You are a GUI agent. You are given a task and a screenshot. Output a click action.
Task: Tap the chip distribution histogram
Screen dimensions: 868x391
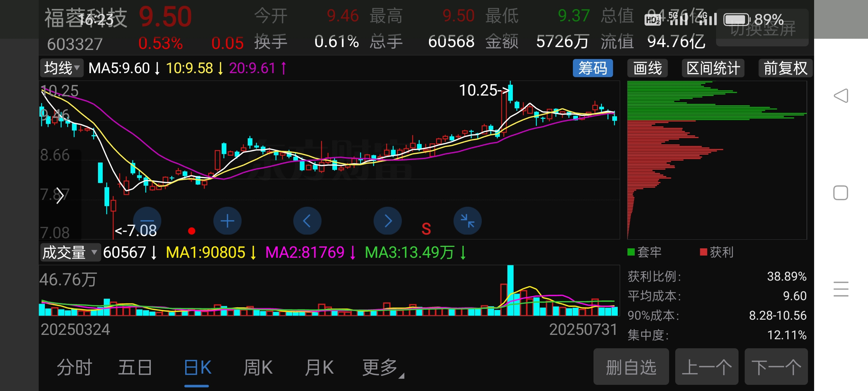click(x=717, y=160)
